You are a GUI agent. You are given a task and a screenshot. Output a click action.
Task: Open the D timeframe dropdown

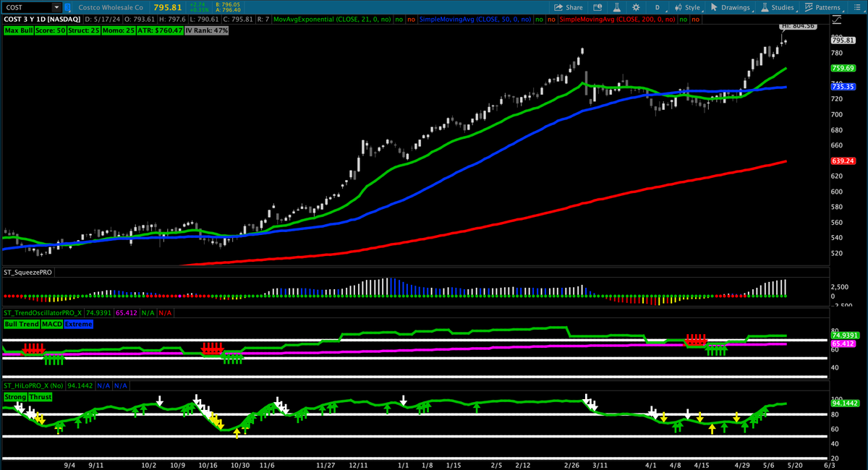click(657, 7)
